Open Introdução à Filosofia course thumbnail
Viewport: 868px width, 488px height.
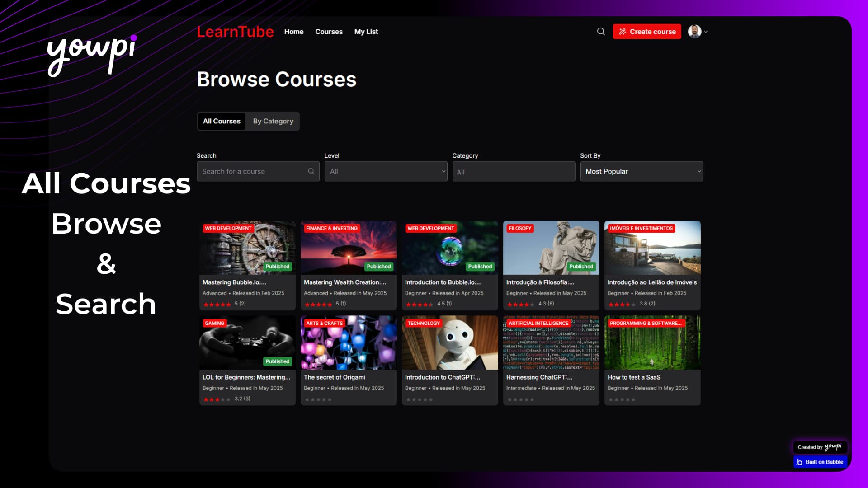(551, 248)
